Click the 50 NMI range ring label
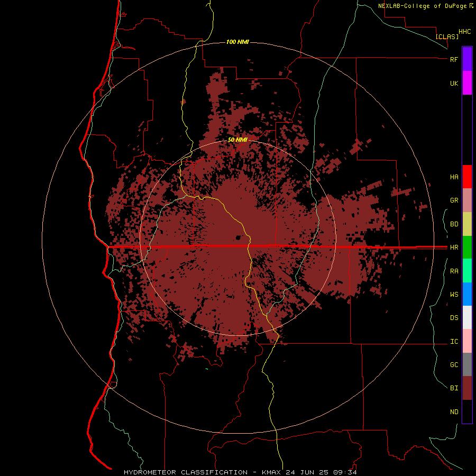This screenshot has width=476, height=476. [x=237, y=140]
